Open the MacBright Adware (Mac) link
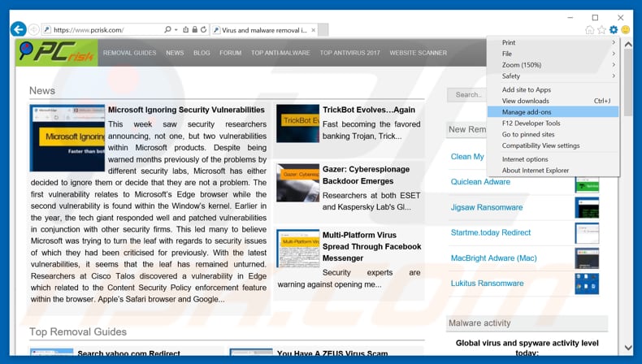The height and width of the screenshot is (364, 642). tap(493, 258)
